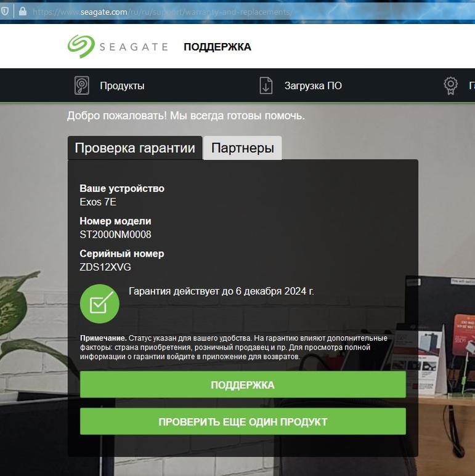Click the SEAGATE wordmark text
Image resolution: width=475 pixels, height=476 pixels.
click(x=134, y=47)
